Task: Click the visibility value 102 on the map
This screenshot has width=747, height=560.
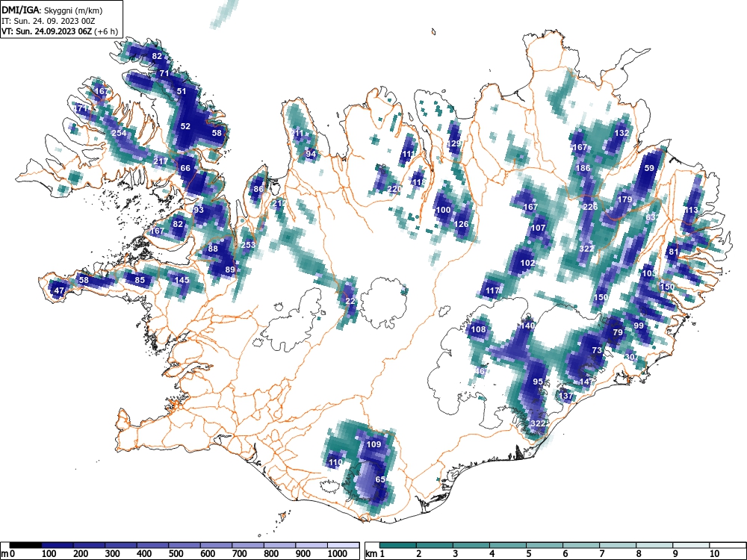Action: pyautogui.click(x=527, y=263)
